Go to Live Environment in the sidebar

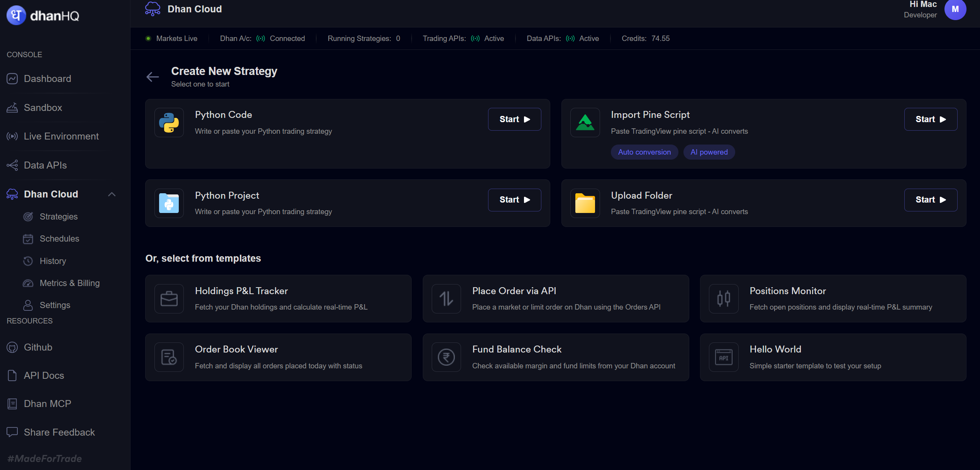click(x=61, y=136)
